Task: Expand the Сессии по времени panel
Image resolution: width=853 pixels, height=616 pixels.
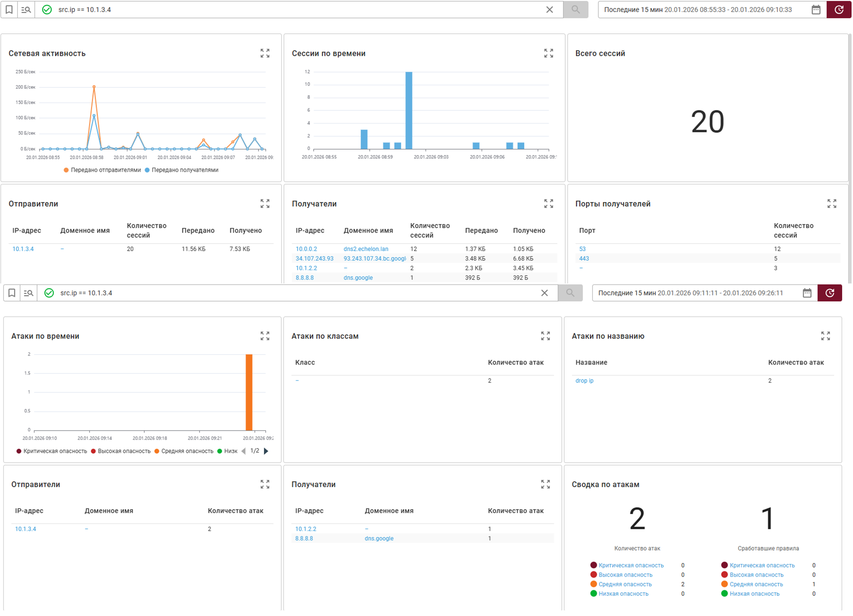Action: point(548,53)
